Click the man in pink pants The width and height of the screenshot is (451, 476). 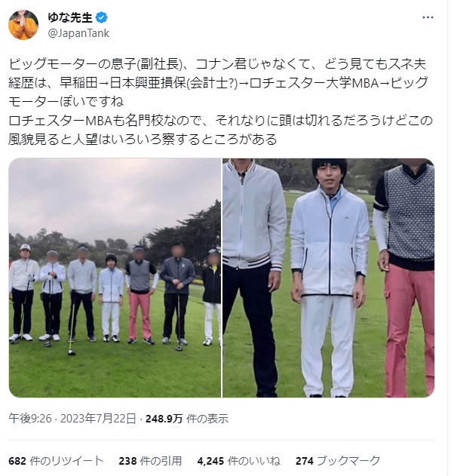tap(406, 278)
